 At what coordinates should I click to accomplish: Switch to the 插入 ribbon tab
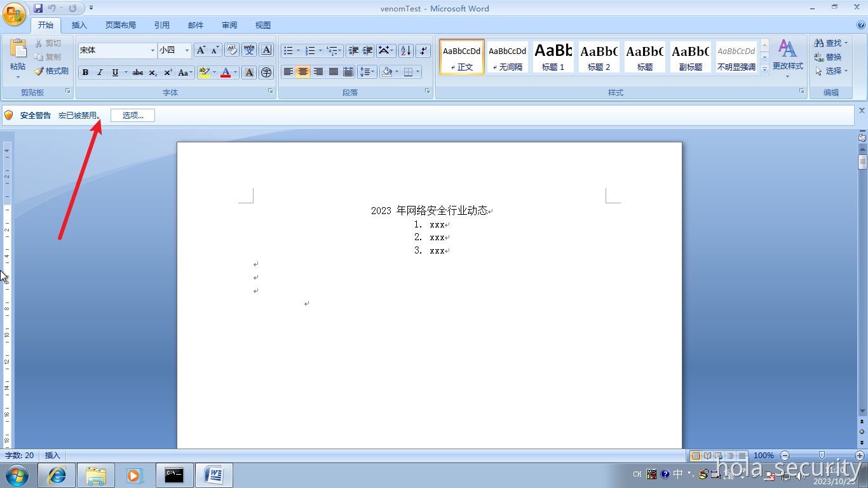click(x=79, y=24)
